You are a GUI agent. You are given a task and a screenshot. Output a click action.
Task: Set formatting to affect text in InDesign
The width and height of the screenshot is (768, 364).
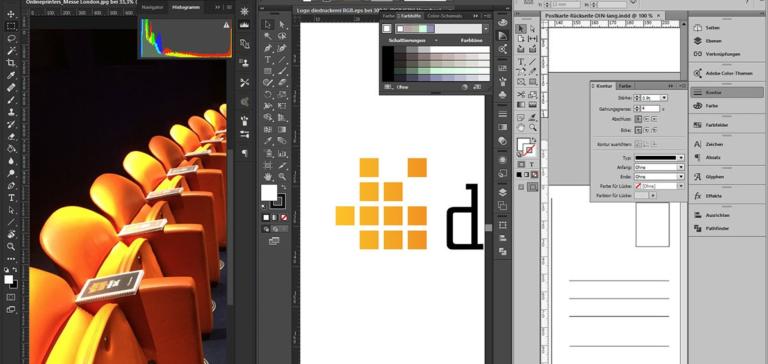pyautogui.click(x=532, y=165)
